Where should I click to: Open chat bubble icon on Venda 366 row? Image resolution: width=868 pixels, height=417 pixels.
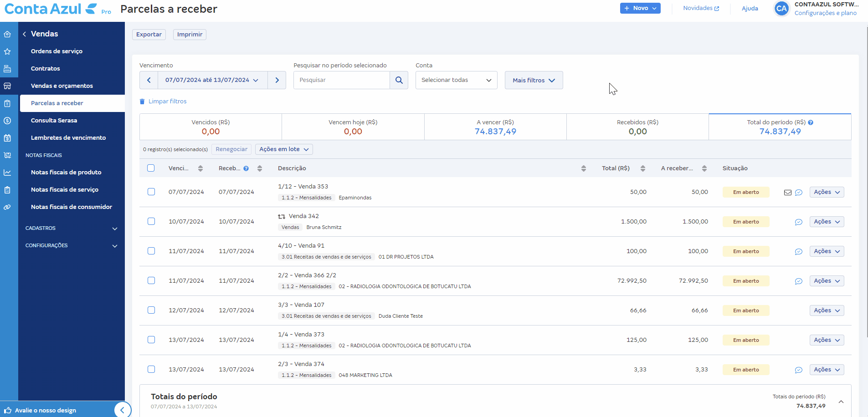(799, 281)
